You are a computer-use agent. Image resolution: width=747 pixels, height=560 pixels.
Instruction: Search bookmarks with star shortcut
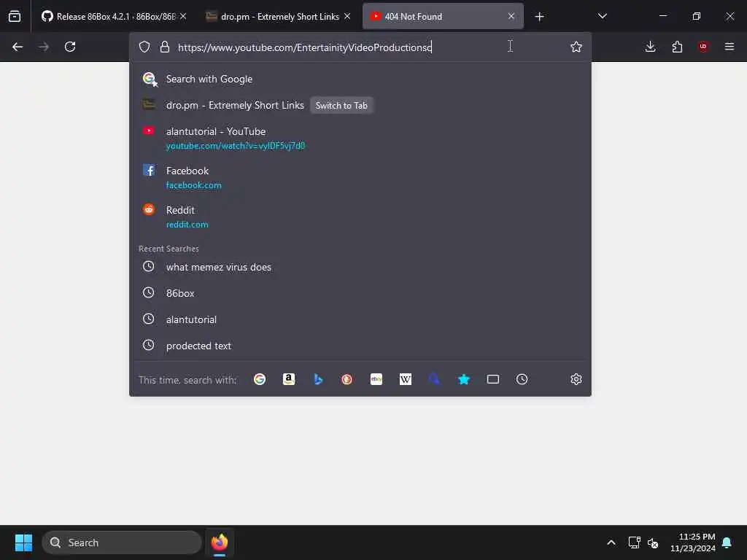tap(463, 379)
